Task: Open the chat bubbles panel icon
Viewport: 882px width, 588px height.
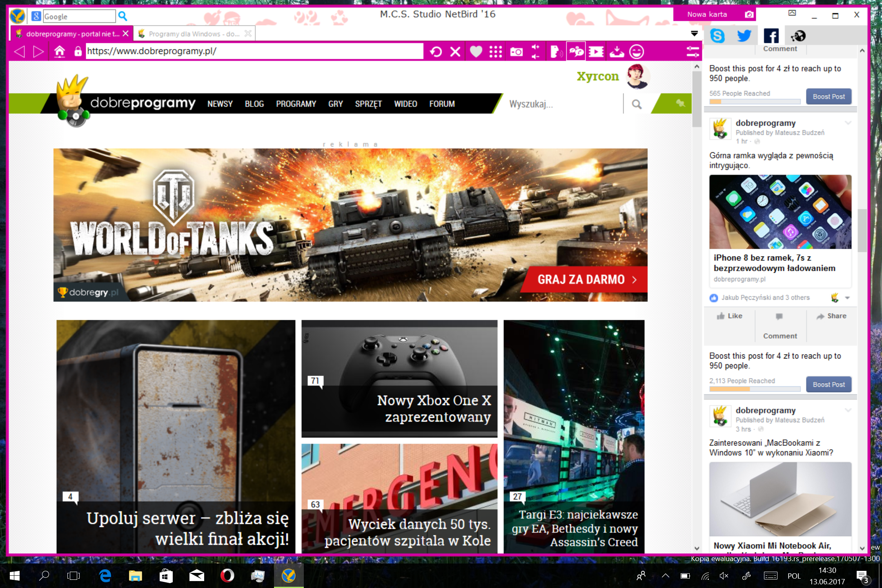Action: click(575, 51)
